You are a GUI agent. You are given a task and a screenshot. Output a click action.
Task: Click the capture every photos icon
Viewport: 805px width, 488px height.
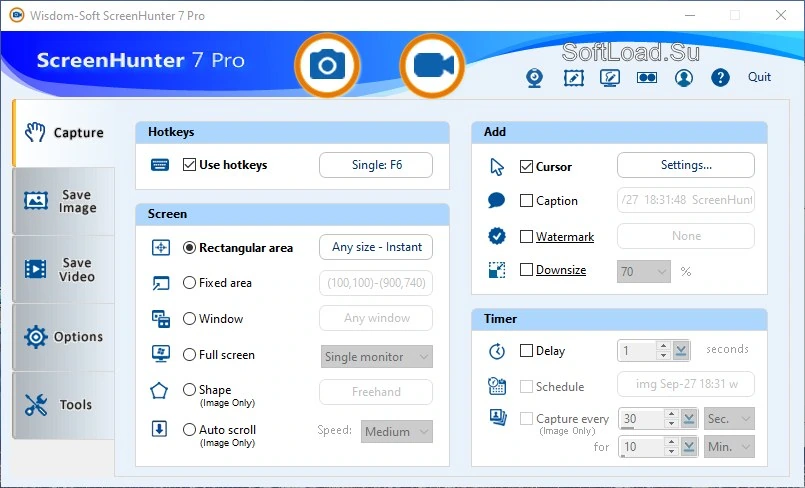click(x=497, y=417)
